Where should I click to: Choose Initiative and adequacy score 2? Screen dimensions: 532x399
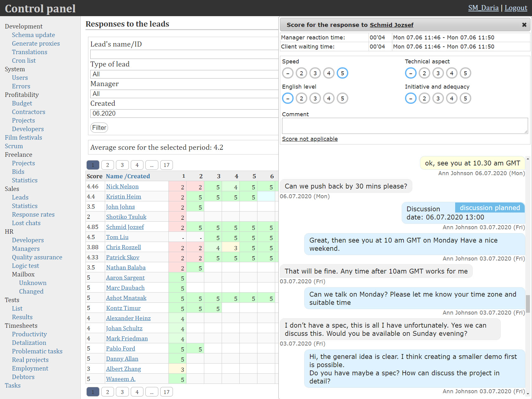pyautogui.click(x=424, y=98)
